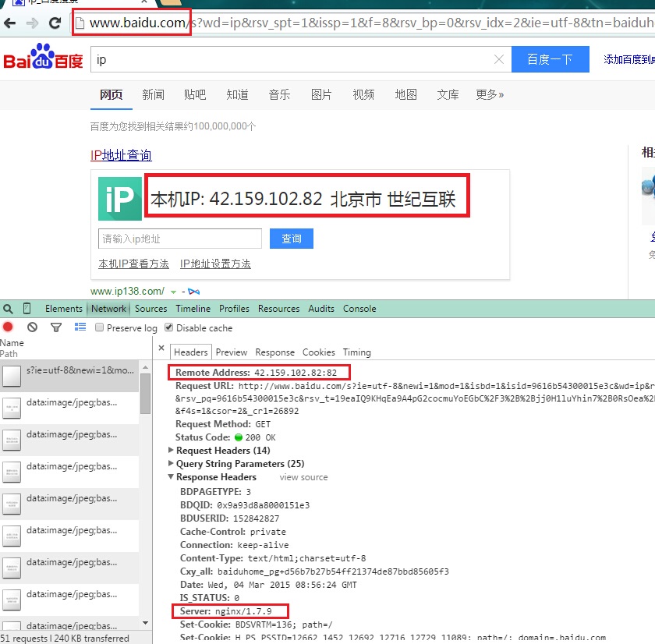Viewport: 655px width, 644px height.
Task: Click view source beside Response Headers
Action: click(303, 477)
